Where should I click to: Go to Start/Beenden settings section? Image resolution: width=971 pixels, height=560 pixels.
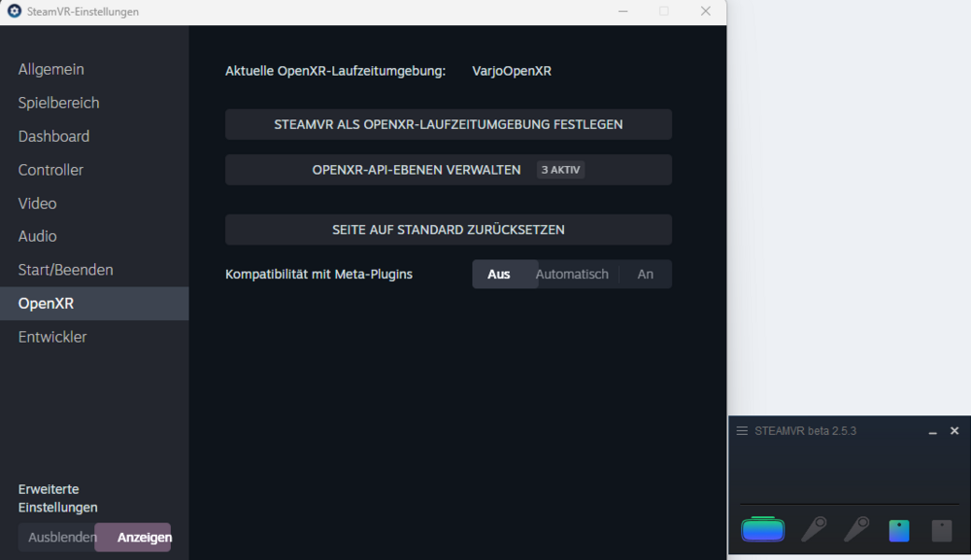point(94,270)
